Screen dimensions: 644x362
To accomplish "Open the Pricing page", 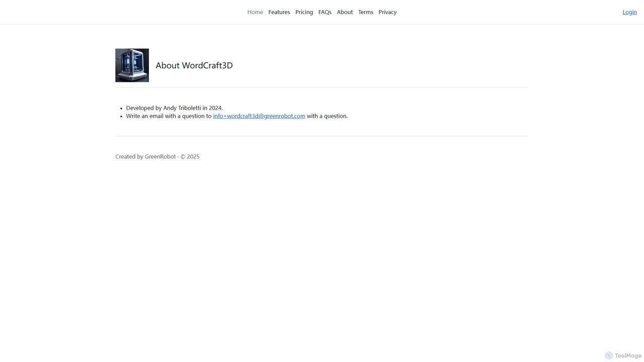I will coord(304,12).
